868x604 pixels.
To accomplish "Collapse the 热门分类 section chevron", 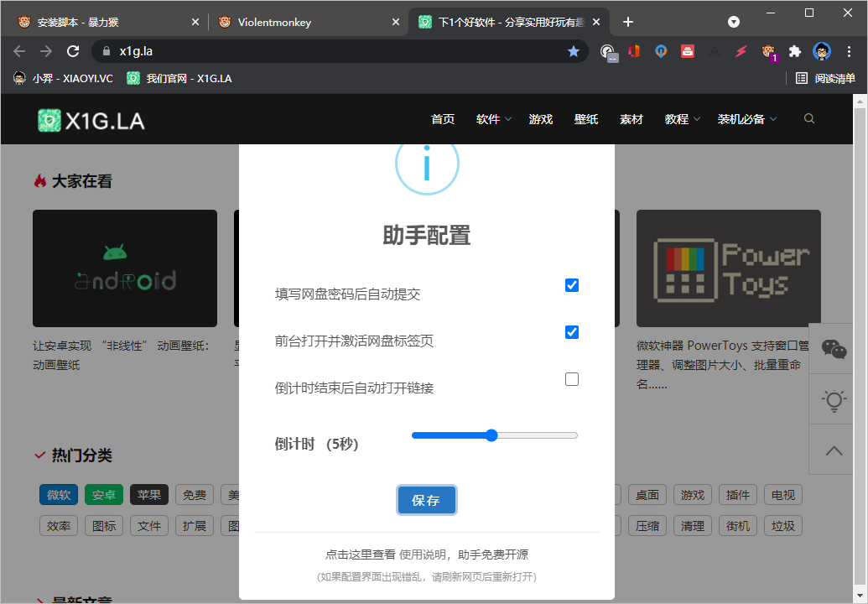I will pyautogui.click(x=40, y=456).
